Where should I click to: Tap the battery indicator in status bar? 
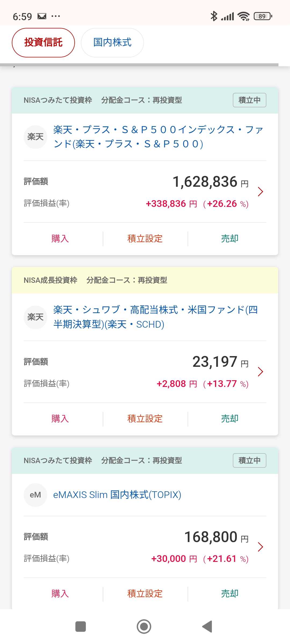[263, 16]
